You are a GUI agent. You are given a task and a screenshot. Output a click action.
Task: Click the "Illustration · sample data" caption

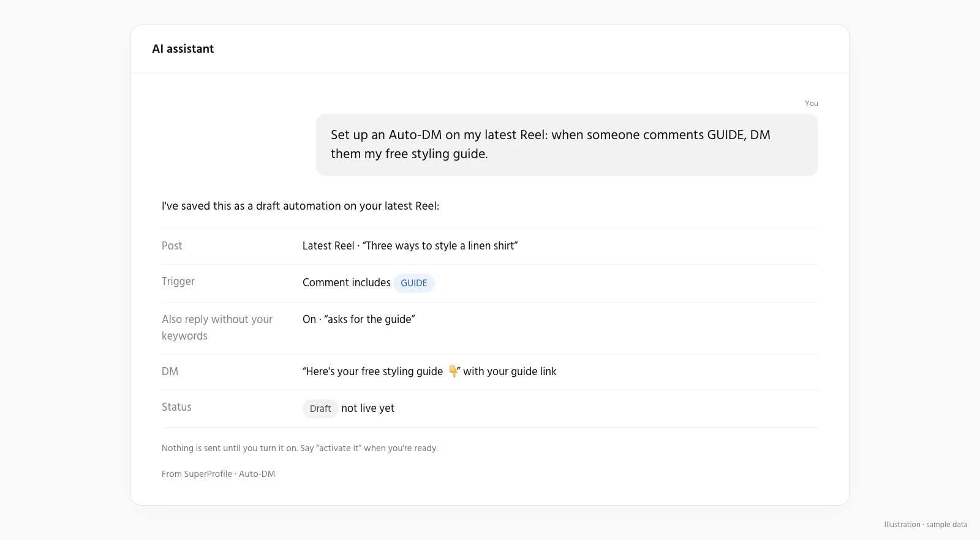click(925, 525)
